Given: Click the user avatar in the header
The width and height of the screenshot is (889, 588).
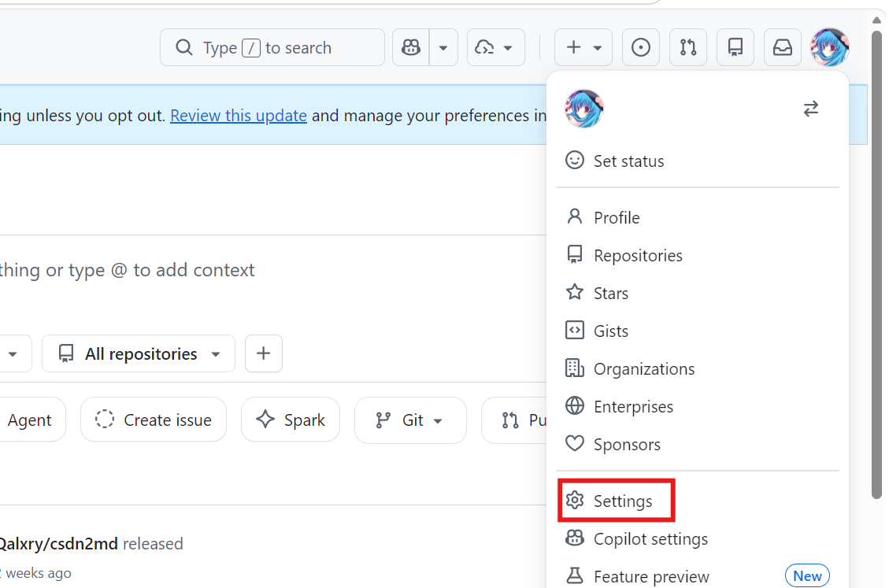Looking at the screenshot, I should pyautogui.click(x=829, y=48).
